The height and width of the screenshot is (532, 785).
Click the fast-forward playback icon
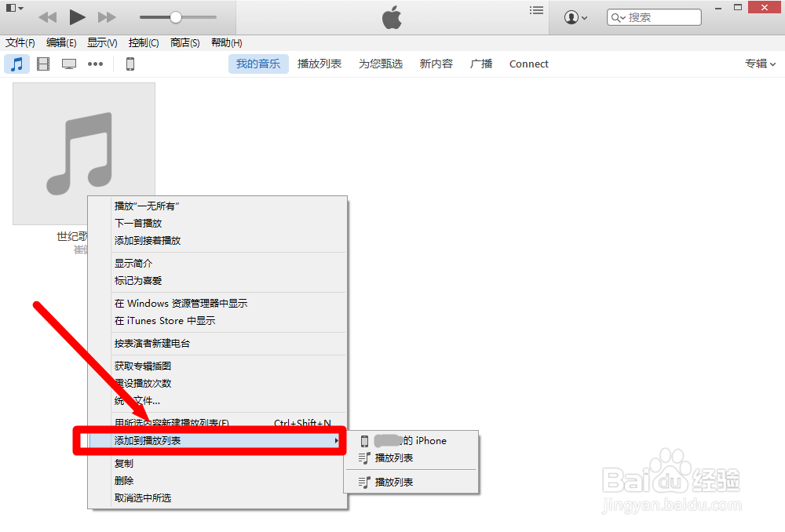click(x=107, y=16)
